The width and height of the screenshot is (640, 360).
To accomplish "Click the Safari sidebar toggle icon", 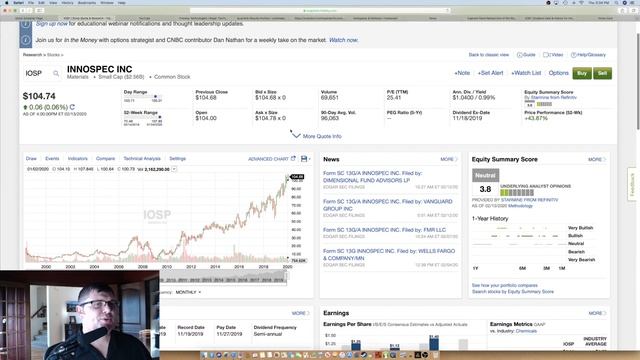I will [40, 10].
